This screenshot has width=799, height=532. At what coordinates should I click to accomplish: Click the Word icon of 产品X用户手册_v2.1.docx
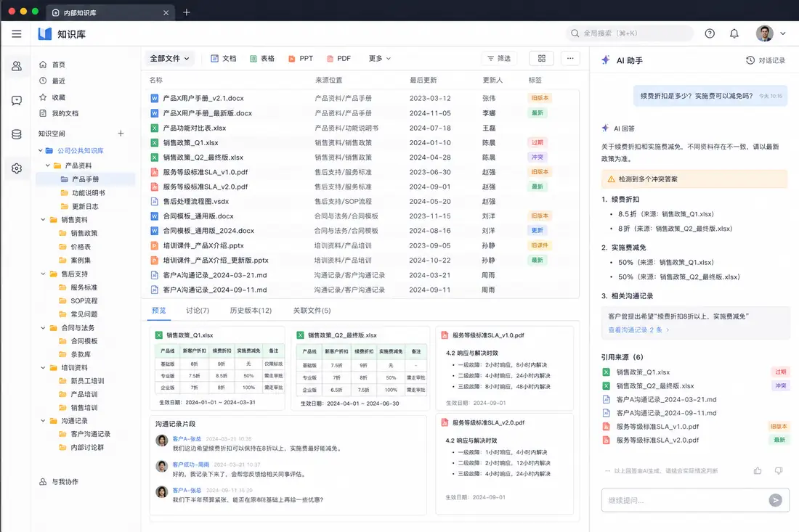tap(155, 98)
